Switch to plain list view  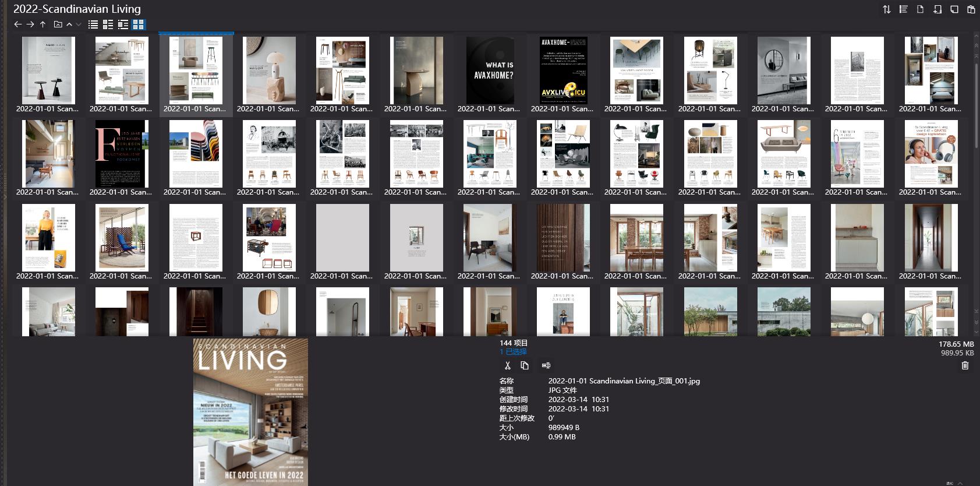[93, 24]
